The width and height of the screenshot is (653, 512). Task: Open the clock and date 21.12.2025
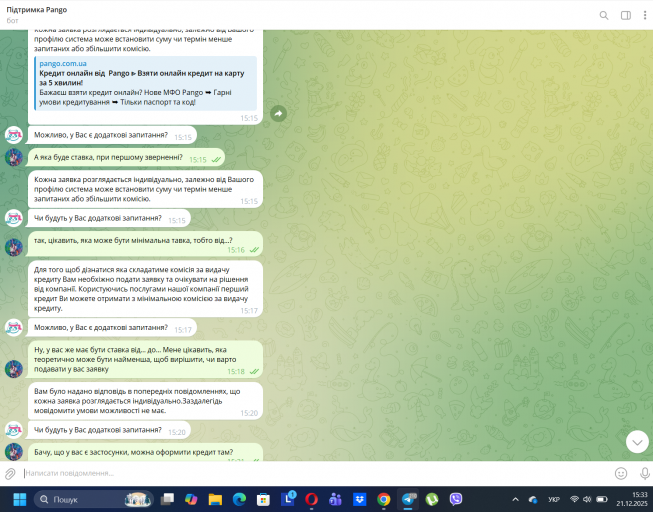pyautogui.click(x=632, y=499)
